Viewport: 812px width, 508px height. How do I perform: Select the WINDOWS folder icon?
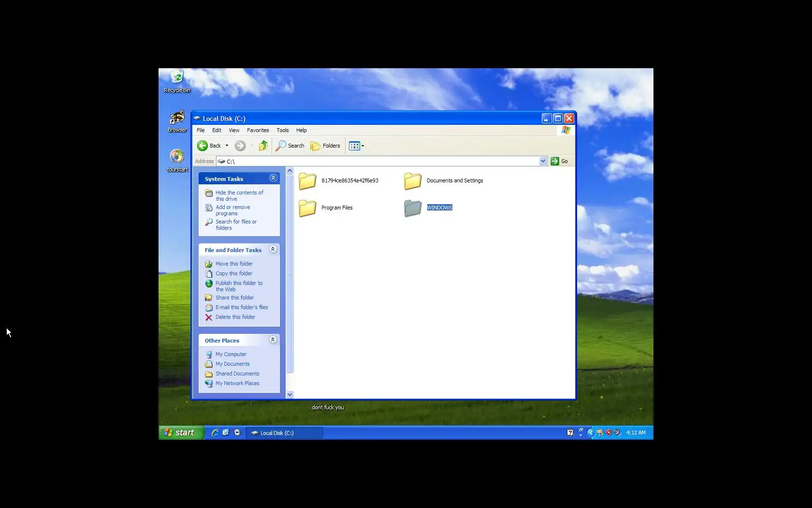pyautogui.click(x=413, y=208)
